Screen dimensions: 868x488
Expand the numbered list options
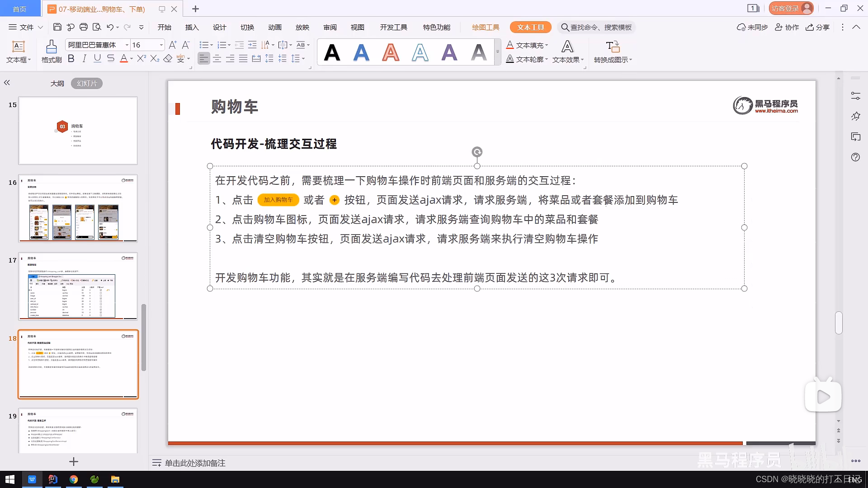coord(229,45)
